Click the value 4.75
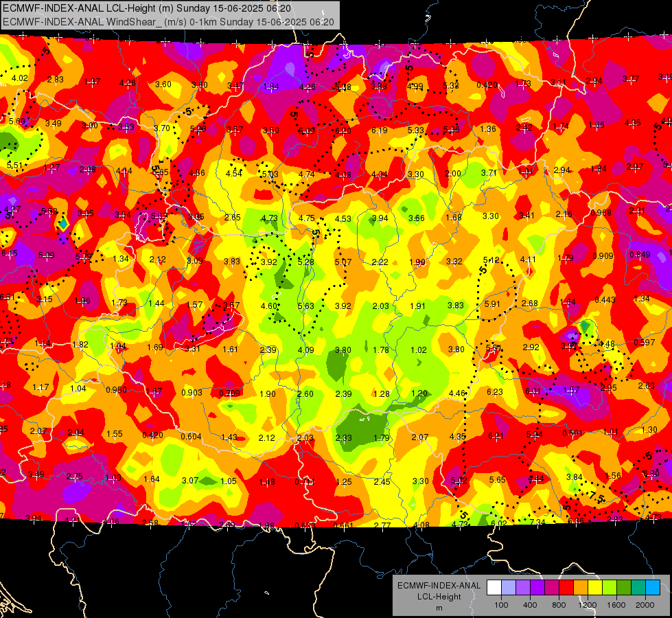 306,218
